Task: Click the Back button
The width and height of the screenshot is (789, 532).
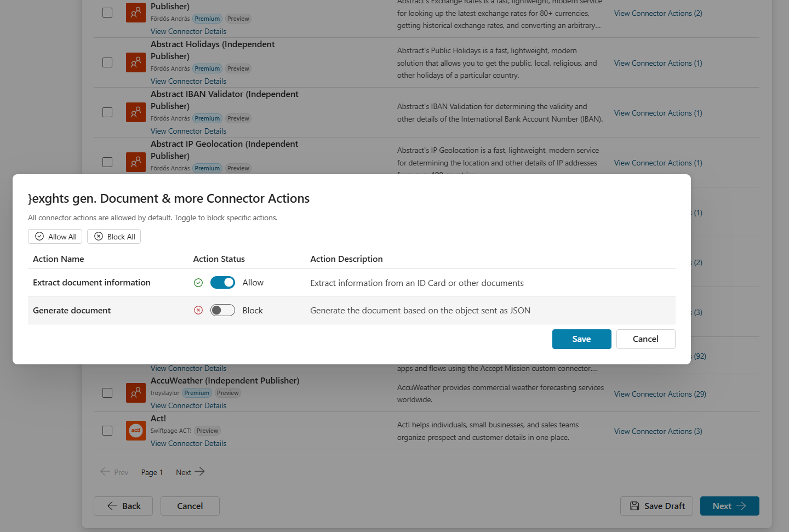Action: (x=123, y=506)
